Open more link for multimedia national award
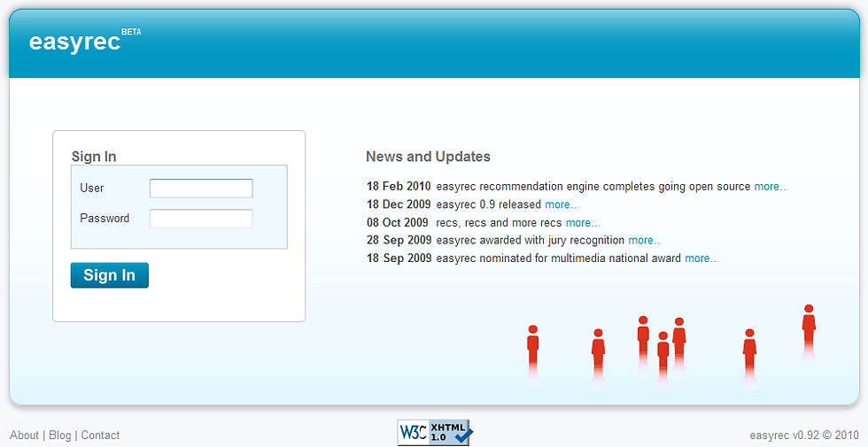This screenshot has width=868, height=447. click(701, 258)
